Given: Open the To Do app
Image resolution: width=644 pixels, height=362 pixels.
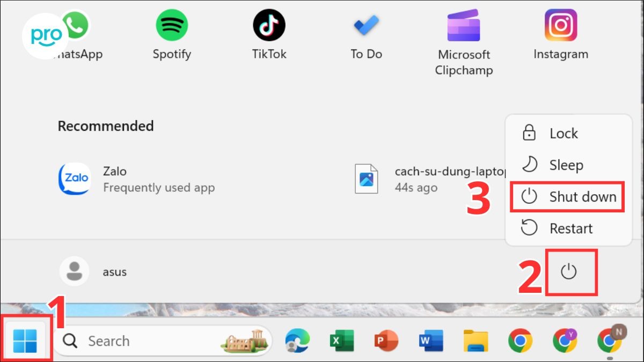Looking at the screenshot, I should click(366, 35).
